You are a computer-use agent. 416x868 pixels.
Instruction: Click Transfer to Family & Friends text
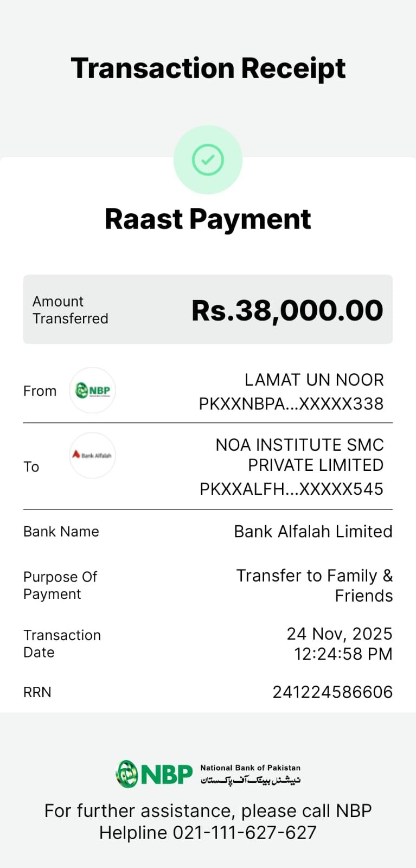pos(315,585)
